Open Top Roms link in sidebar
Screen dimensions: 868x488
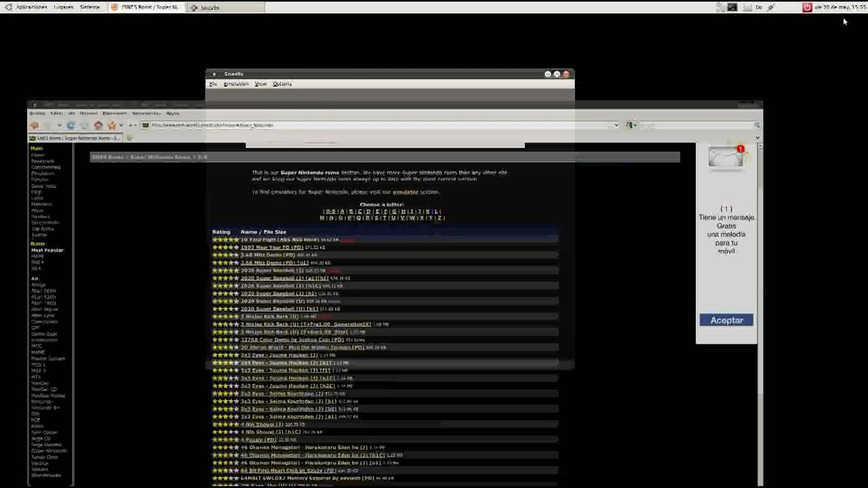pyautogui.click(x=43, y=228)
